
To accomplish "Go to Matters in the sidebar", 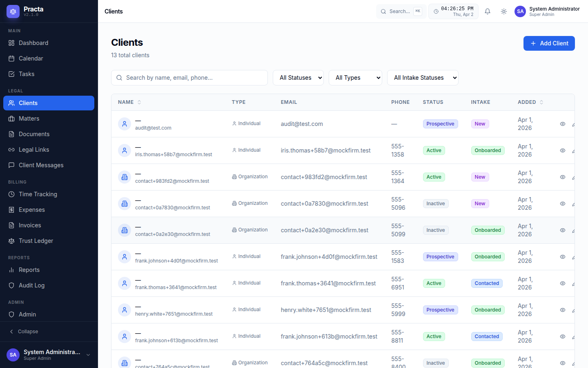I will tap(29, 119).
